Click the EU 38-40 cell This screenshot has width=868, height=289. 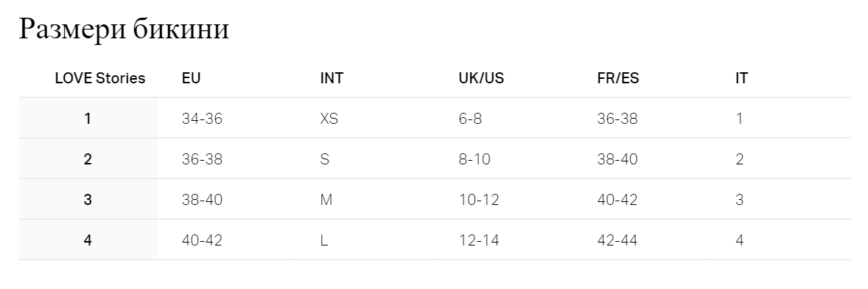pyautogui.click(x=202, y=199)
